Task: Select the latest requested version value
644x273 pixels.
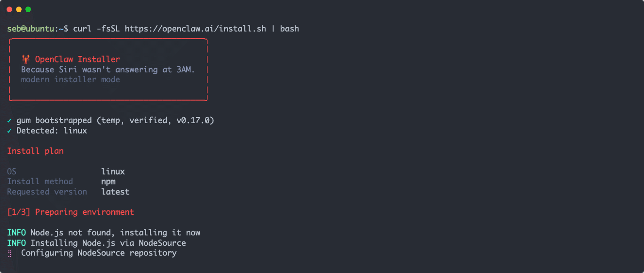Action: tap(115, 192)
